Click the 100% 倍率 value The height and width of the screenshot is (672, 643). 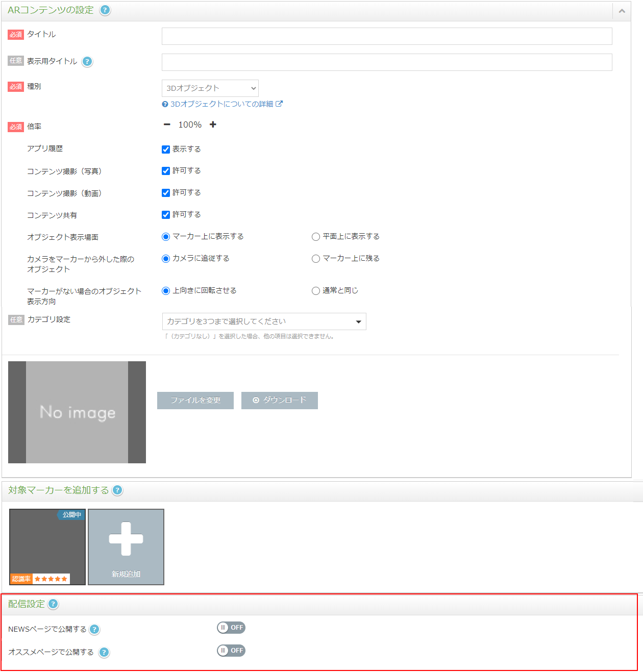click(x=190, y=125)
